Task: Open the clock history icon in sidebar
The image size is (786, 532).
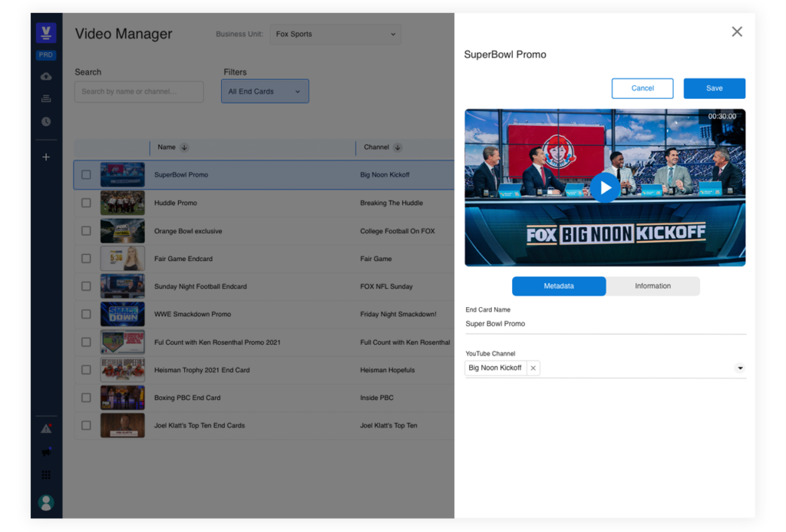Action: (46, 121)
